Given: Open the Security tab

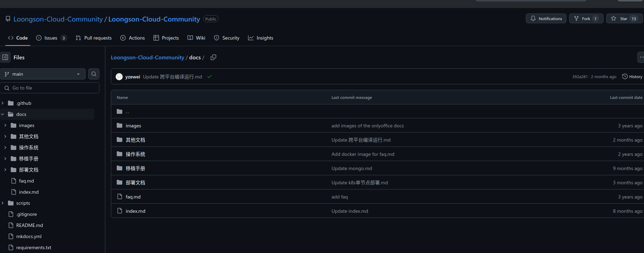Looking at the screenshot, I should click(x=227, y=38).
